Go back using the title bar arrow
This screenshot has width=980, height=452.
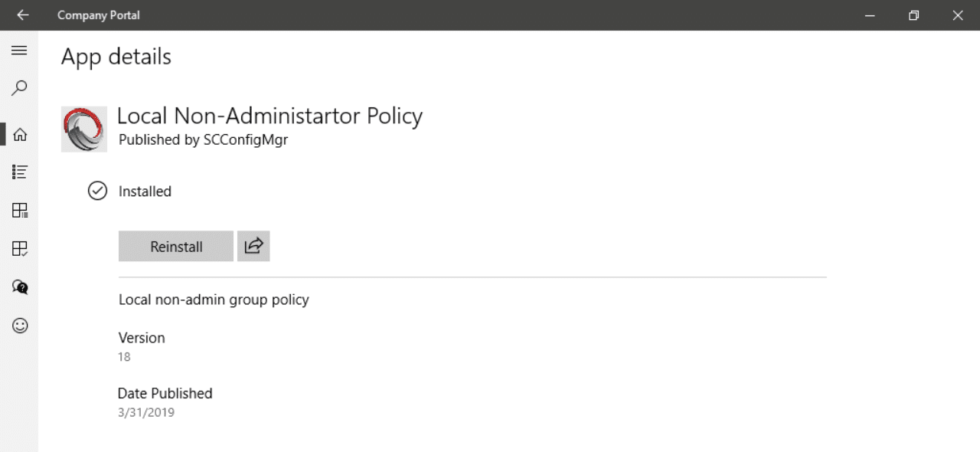tap(22, 15)
